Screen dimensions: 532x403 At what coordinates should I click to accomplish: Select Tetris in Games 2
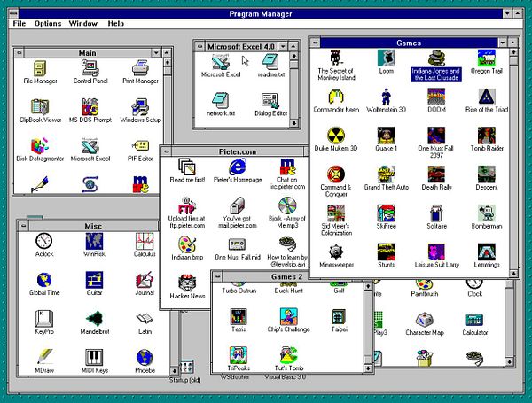click(x=239, y=320)
